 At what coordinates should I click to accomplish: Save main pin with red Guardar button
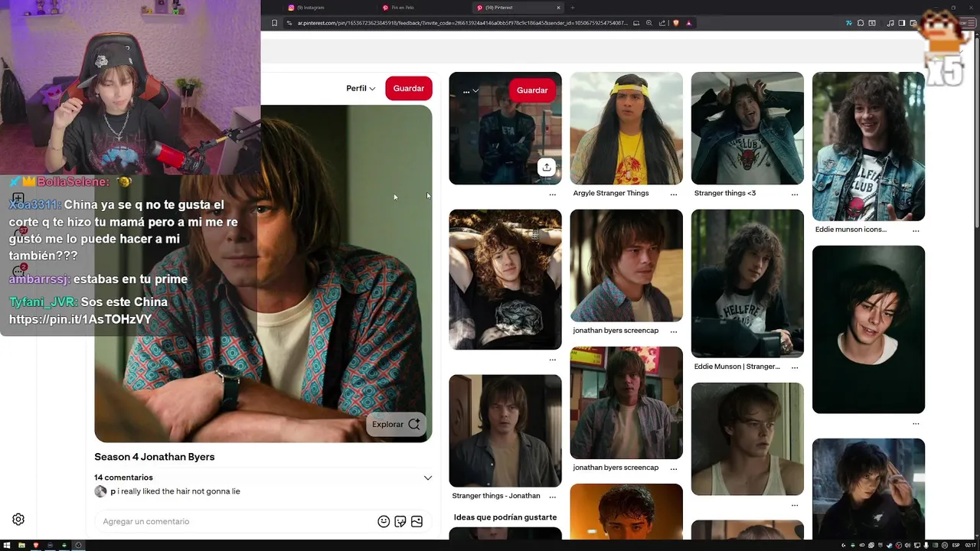click(x=409, y=89)
